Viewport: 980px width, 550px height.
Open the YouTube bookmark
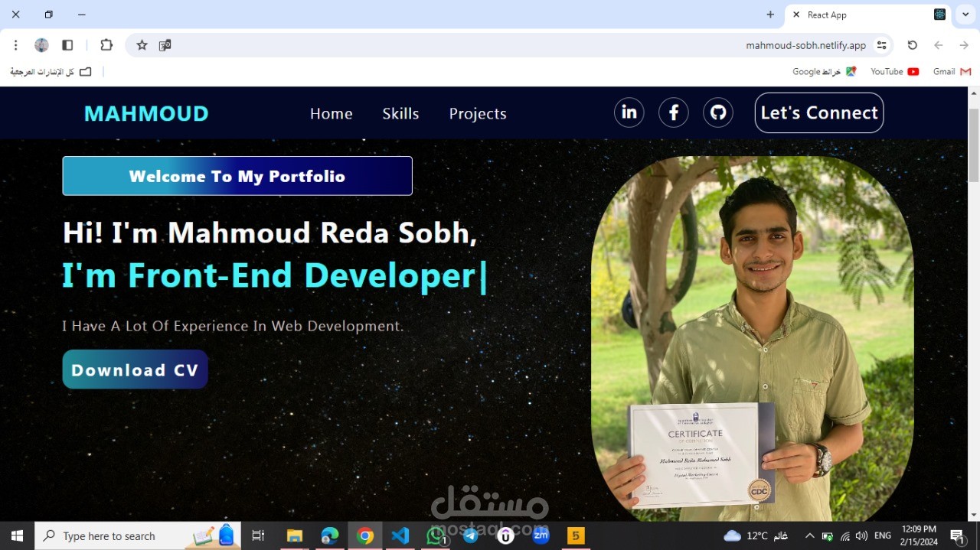[x=894, y=72]
